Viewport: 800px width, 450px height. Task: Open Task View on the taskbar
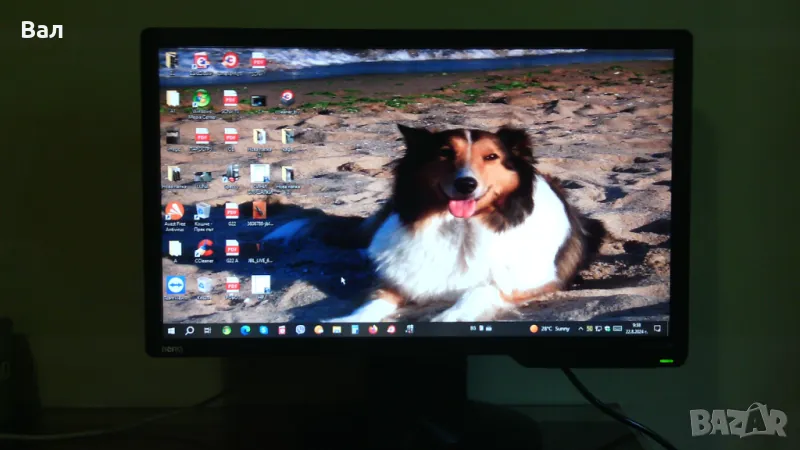[207, 331]
